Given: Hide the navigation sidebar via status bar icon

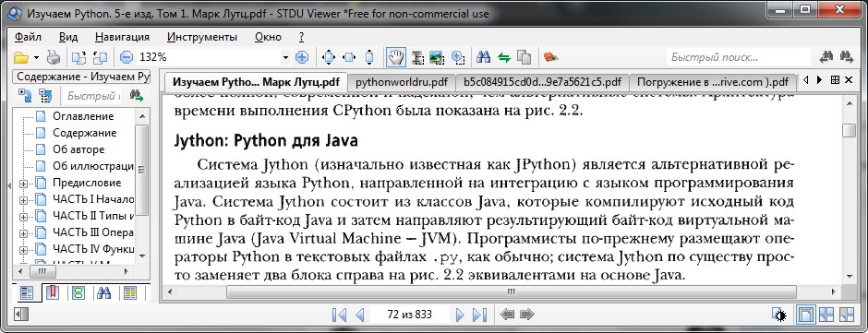Looking at the screenshot, I should click(x=20, y=315).
